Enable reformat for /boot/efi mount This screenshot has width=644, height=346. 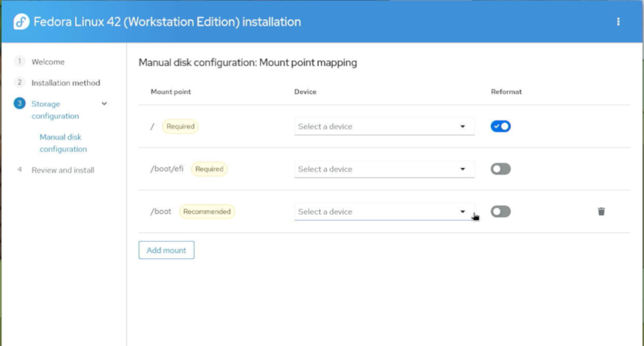(501, 169)
